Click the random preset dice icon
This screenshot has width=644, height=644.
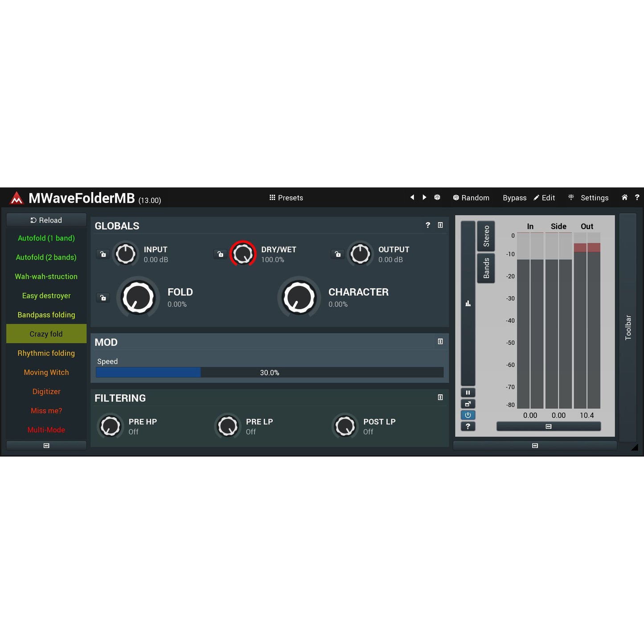[x=437, y=197]
